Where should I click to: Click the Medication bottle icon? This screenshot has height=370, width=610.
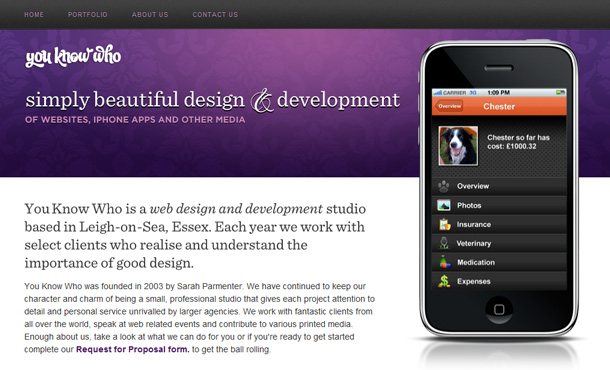coord(444,262)
